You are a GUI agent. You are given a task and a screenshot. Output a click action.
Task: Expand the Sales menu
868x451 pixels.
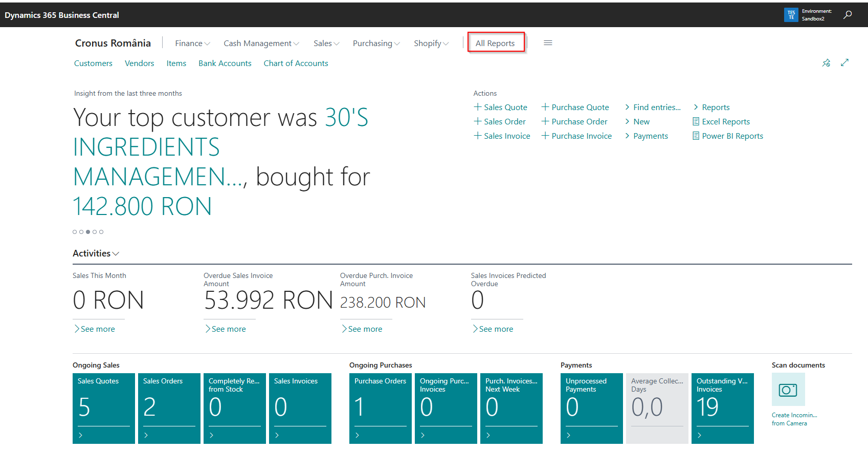point(326,44)
